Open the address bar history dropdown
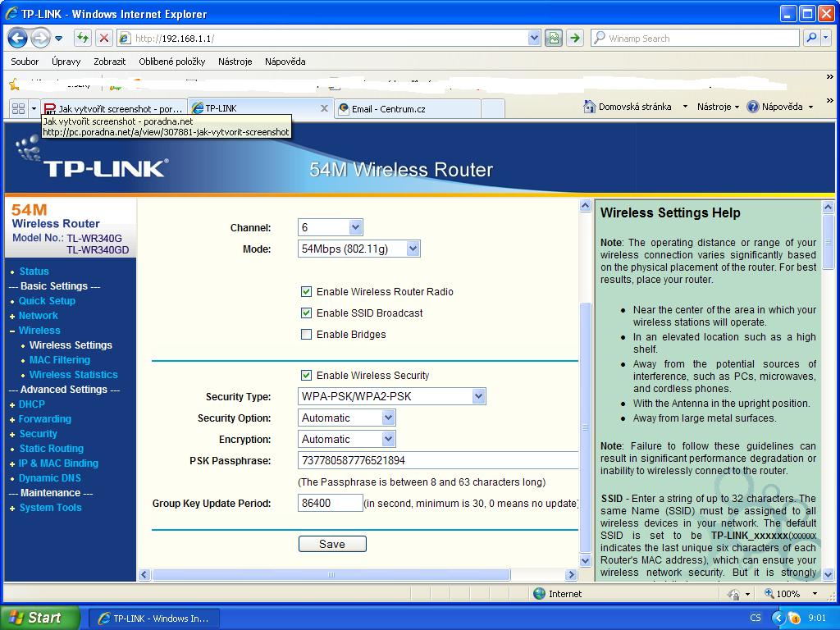The height and width of the screenshot is (630, 840). [533, 38]
